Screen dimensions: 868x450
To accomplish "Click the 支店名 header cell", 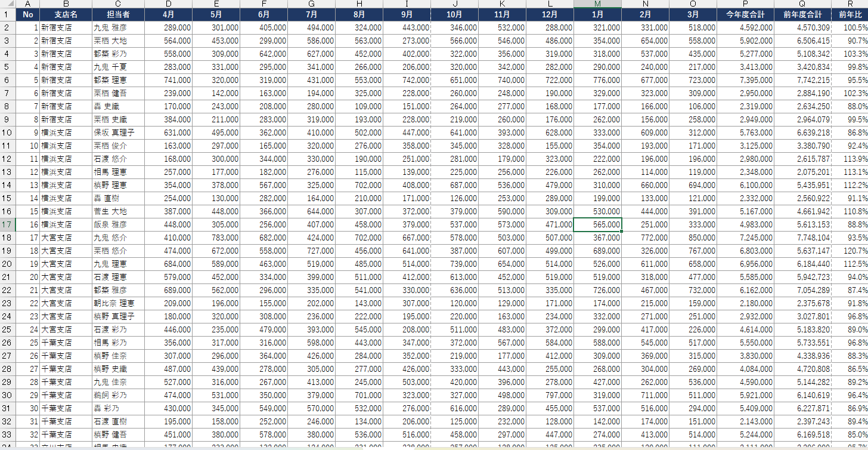I will coord(66,14).
